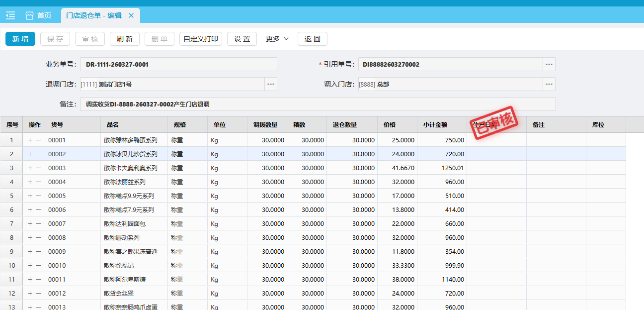The width and height of the screenshot is (644, 310).
Task: Click the 刷新 button
Action: (x=124, y=39)
